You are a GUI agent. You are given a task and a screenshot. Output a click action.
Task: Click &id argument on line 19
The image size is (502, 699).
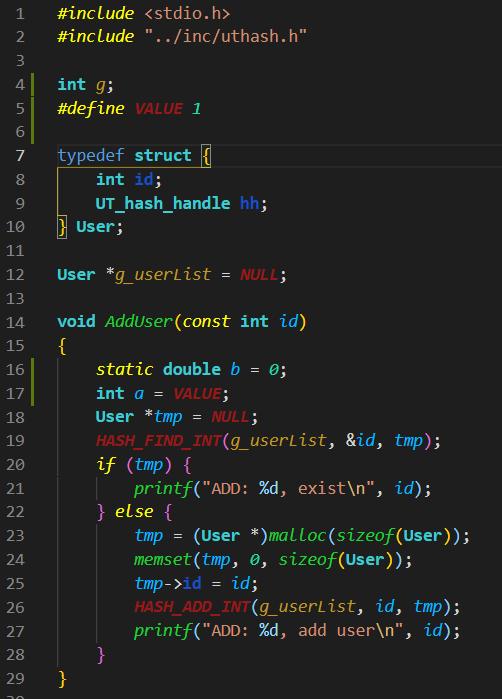(360, 441)
